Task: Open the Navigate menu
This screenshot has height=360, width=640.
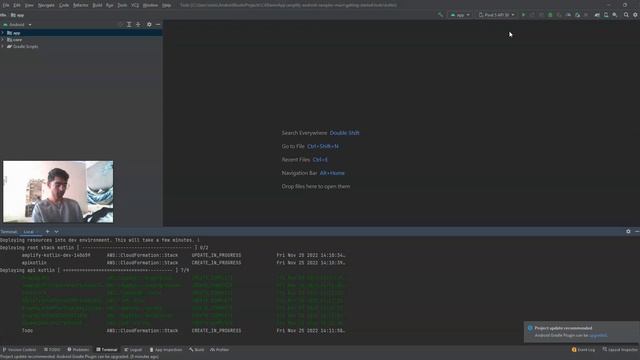Action: pos(46,5)
